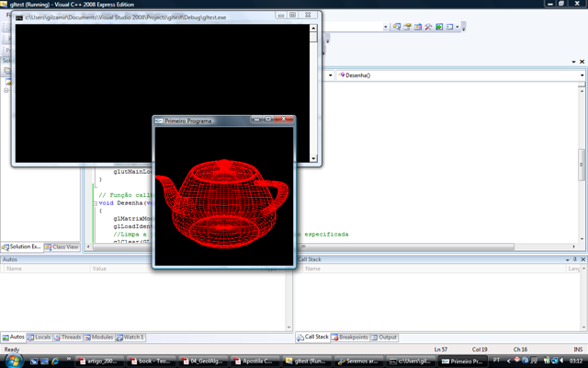Maximize the Primeiro Programa window
Viewport: 588px width, 368px height.
(268, 119)
